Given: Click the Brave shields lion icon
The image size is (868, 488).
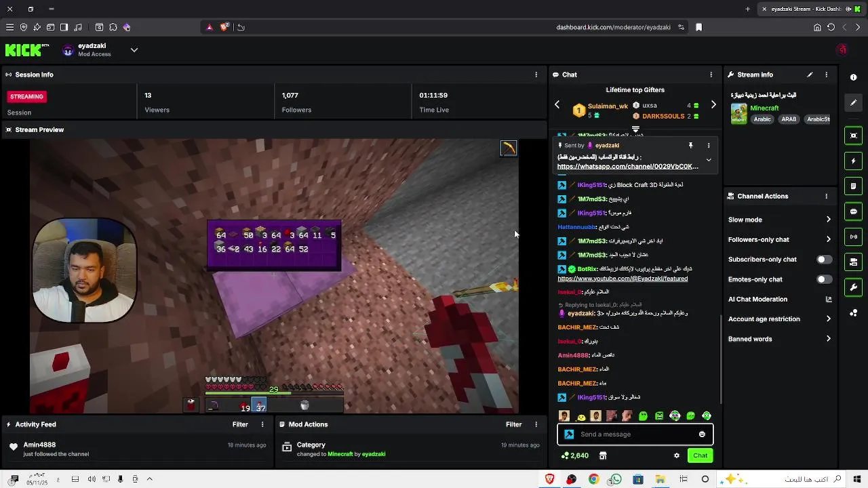Looking at the screenshot, I should 224,27.
